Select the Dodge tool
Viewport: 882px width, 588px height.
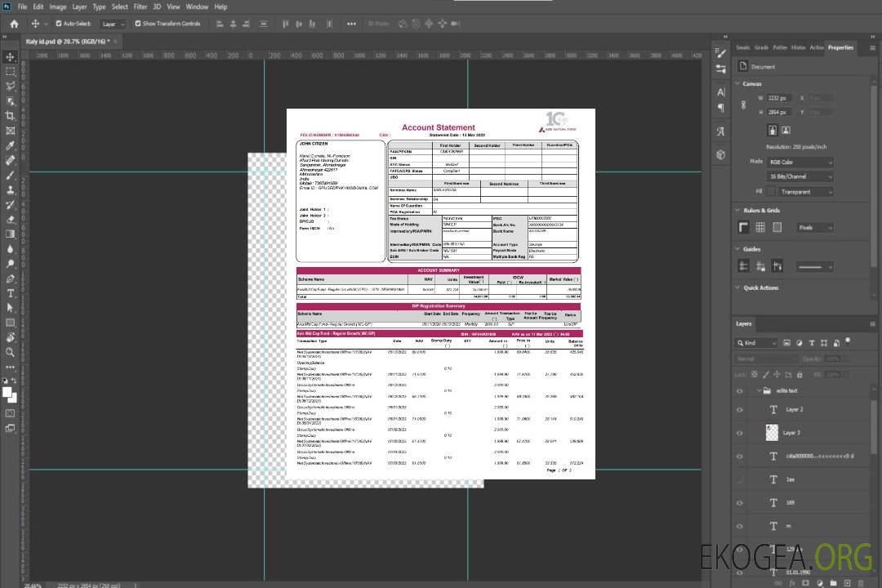[10, 263]
